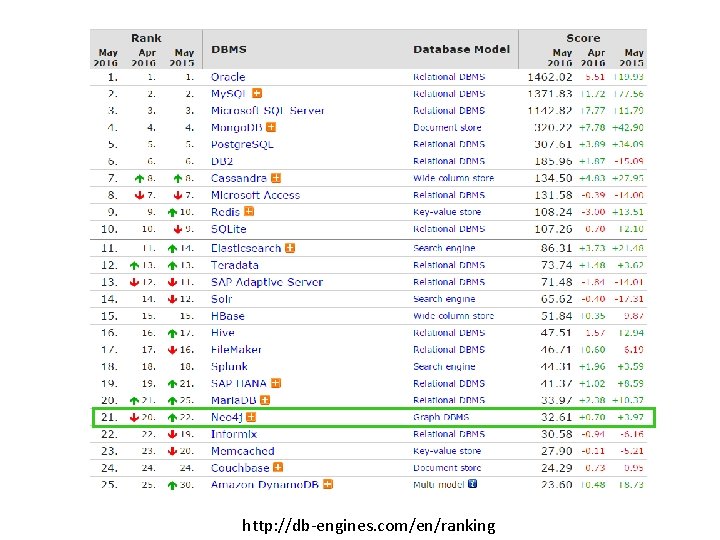Click the blue info icon next to Multi-model
Image resolution: width=720 pixels, height=540 pixels.
[x=472, y=484]
